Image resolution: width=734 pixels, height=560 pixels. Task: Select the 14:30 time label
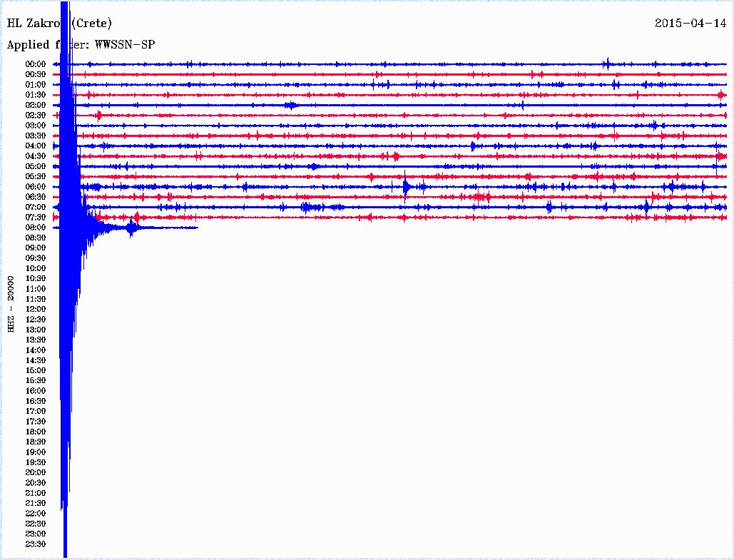(36, 360)
